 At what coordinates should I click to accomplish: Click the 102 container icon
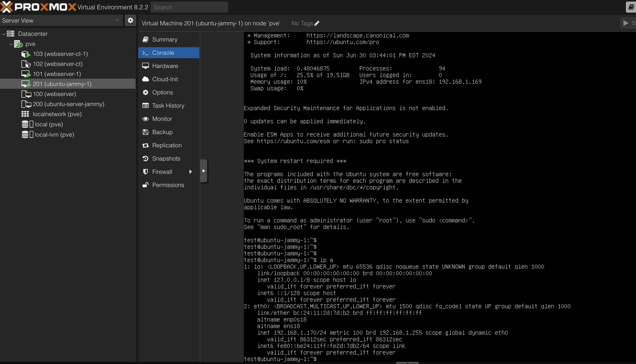tap(26, 64)
